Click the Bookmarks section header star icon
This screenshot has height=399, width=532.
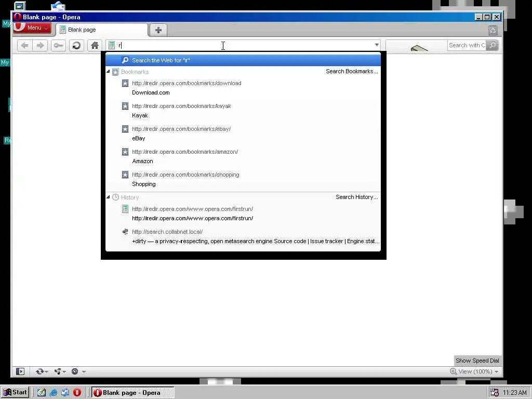click(x=115, y=72)
